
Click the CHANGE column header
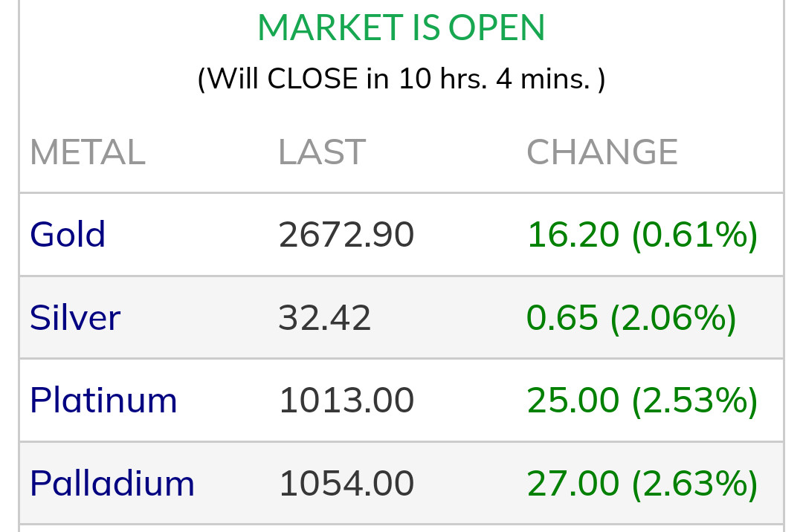point(602,152)
